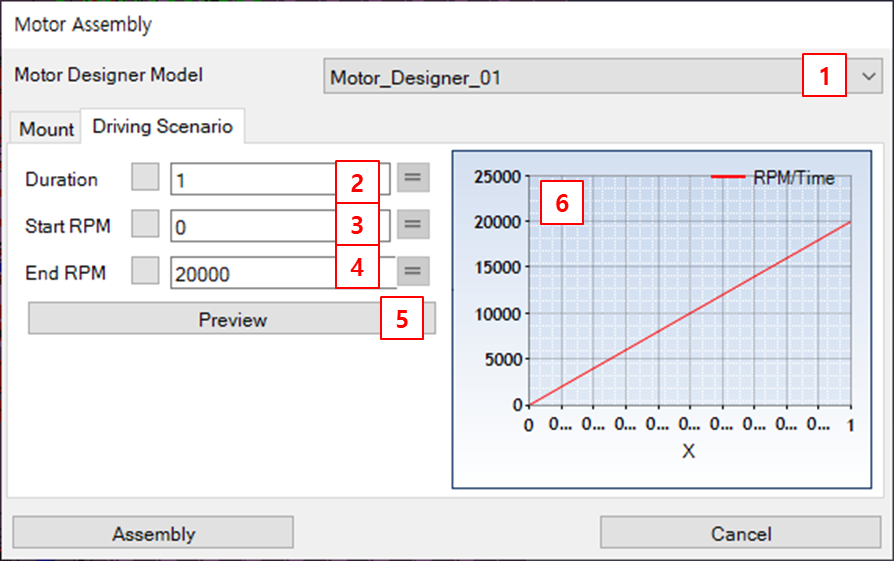This screenshot has width=894, height=561.
Task: Open the equals icon for Duration
Action: (x=413, y=177)
